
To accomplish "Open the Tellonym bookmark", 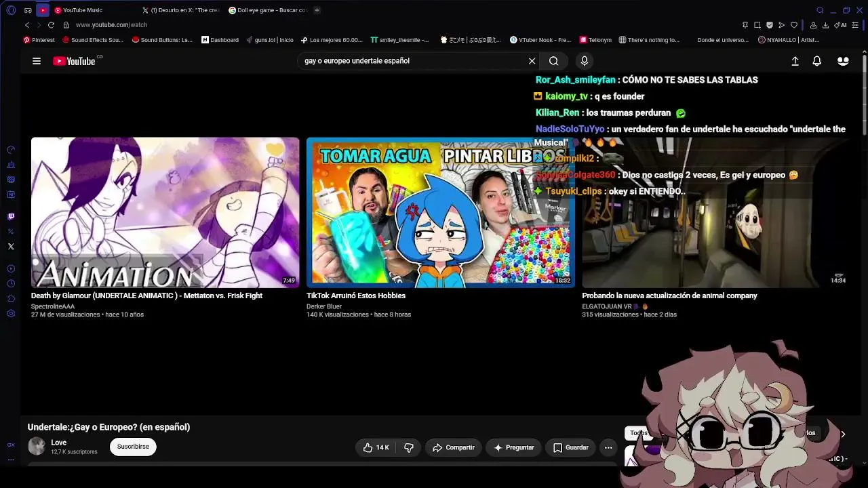I will (595, 40).
